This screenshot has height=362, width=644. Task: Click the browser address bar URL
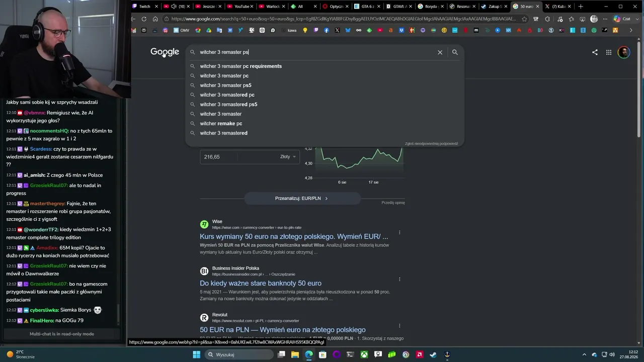coord(343,19)
